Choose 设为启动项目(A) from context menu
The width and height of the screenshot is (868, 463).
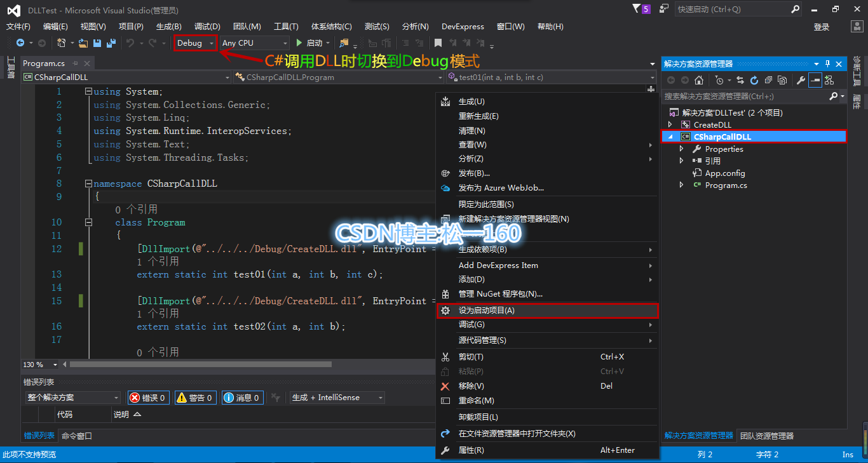(x=548, y=311)
